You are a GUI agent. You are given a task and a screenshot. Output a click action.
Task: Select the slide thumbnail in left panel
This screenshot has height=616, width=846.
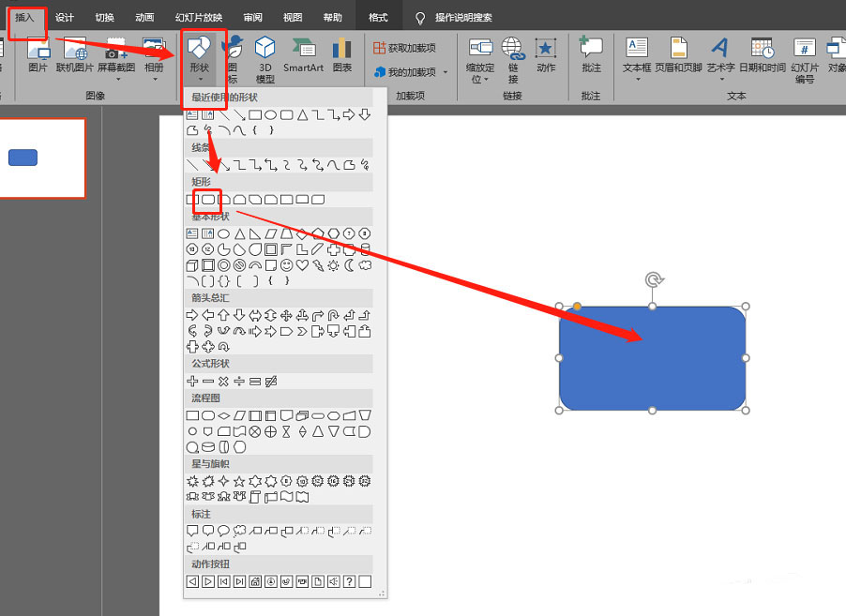coord(42,158)
